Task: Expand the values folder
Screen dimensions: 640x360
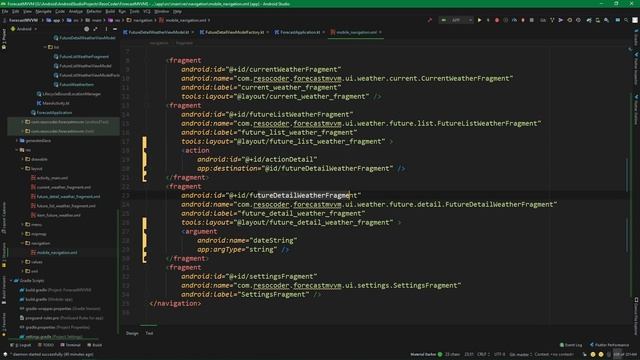Action: [22, 262]
